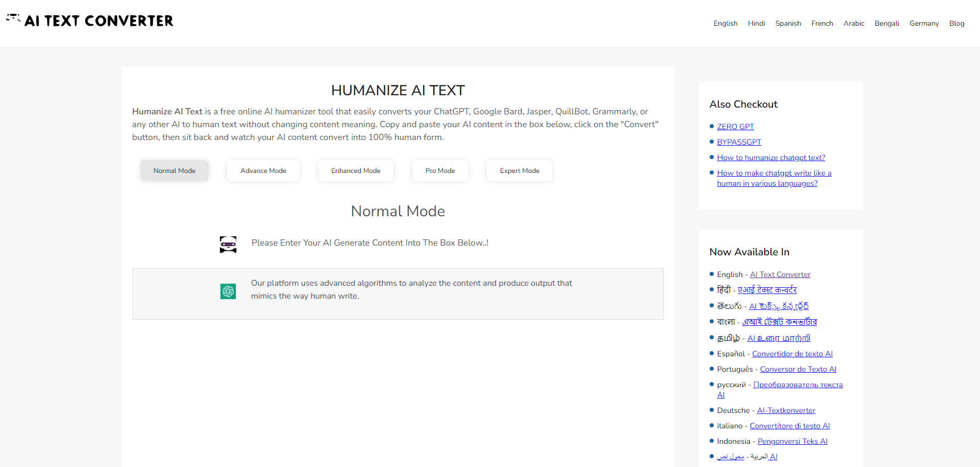
Task: Open How to make chatgpt write like human link
Action: click(774, 178)
